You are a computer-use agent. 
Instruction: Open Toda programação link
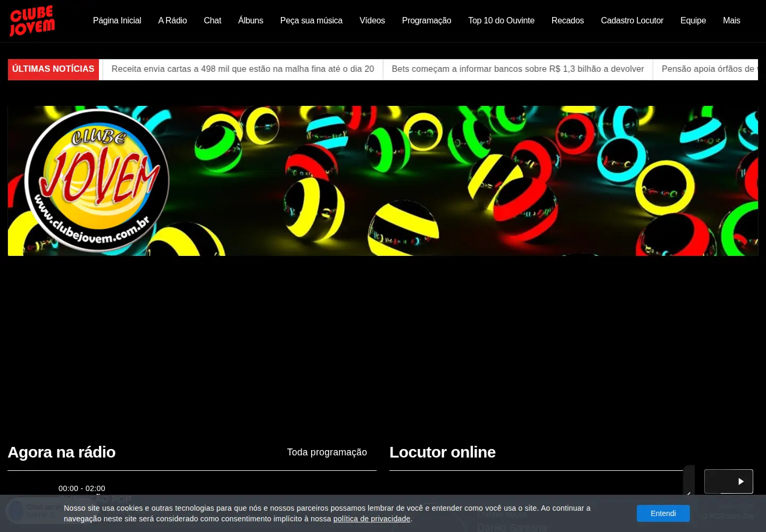327,452
